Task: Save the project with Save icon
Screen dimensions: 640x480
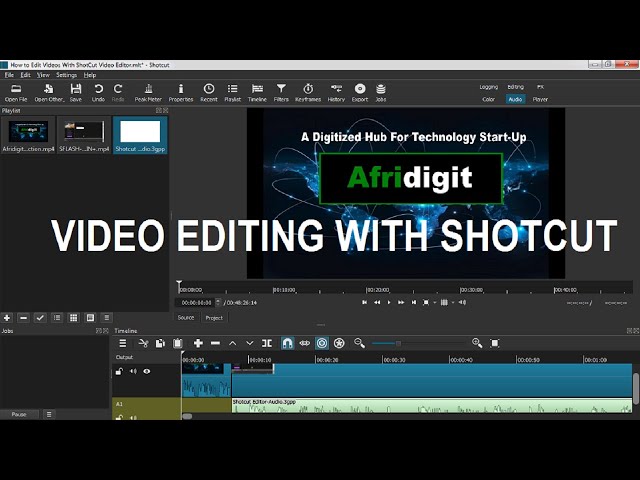Action: click(76, 93)
